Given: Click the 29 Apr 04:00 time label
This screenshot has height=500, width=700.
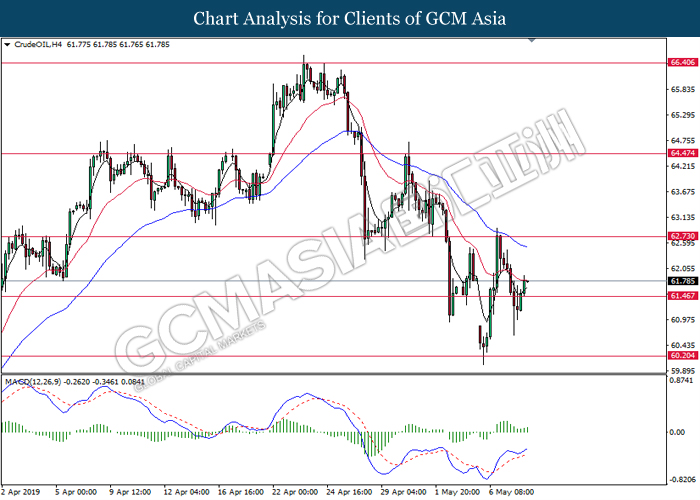Looking at the screenshot, I should click(404, 492).
